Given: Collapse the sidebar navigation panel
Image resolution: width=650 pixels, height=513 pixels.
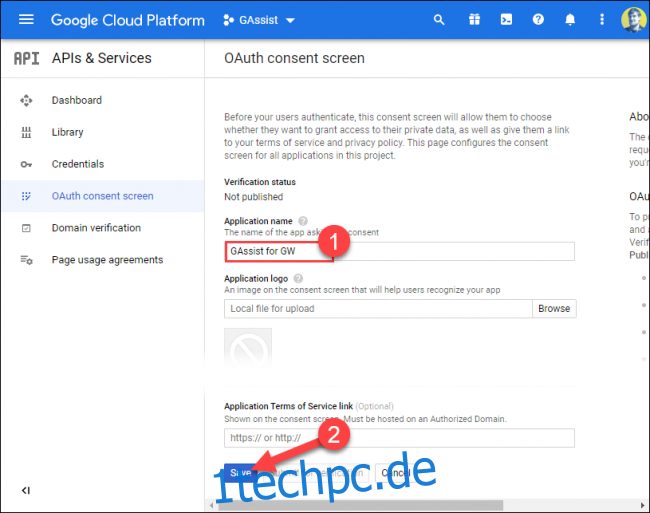Looking at the screenshot, I should (26, 491).
